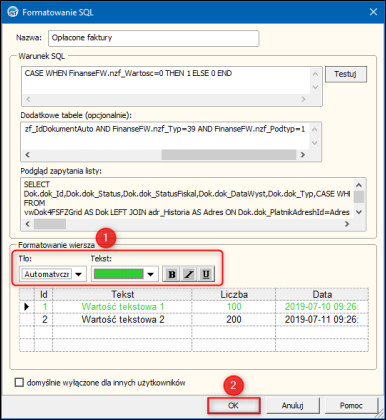Click Podgląd zapytania horizontal scrollbar thumb
This screenshot has height=420, width=386.
pyautogui.click(x=50, y=224)
